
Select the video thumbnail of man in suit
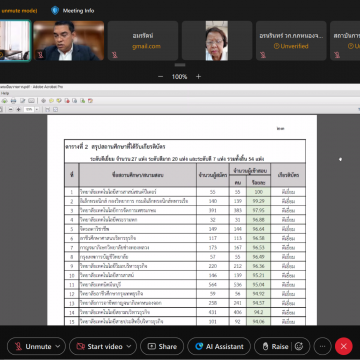[x=69, y=41]
